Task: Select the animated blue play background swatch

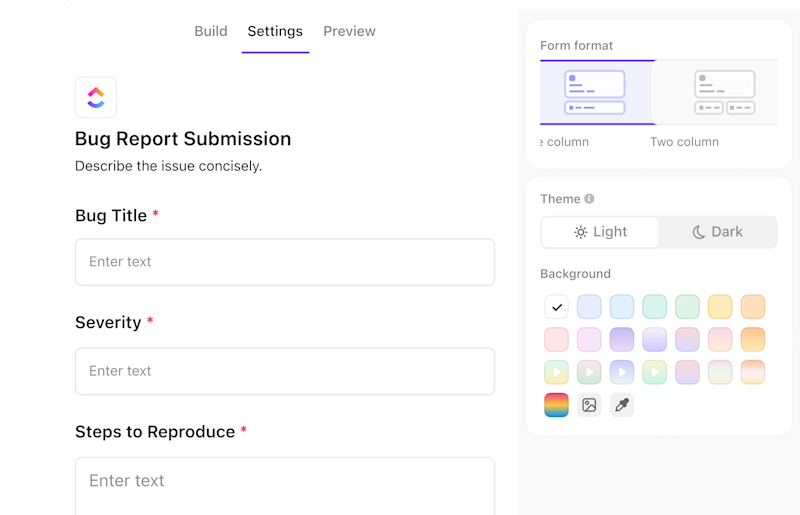Action: point(622,372)
